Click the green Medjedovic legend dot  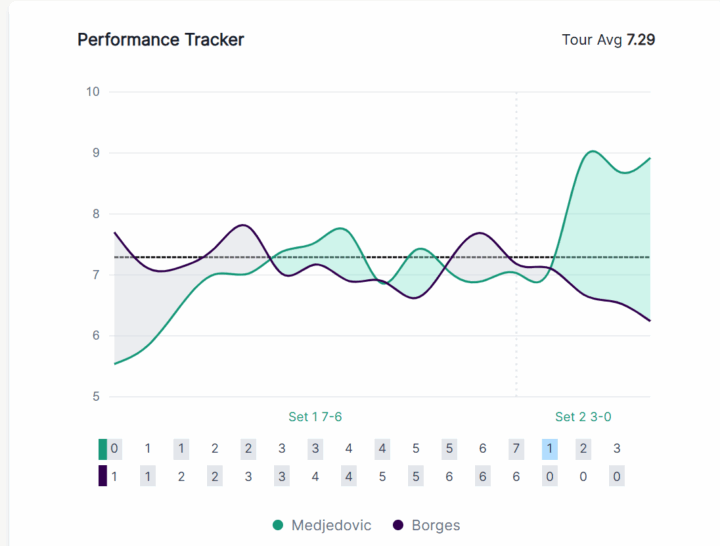(278, 525)
